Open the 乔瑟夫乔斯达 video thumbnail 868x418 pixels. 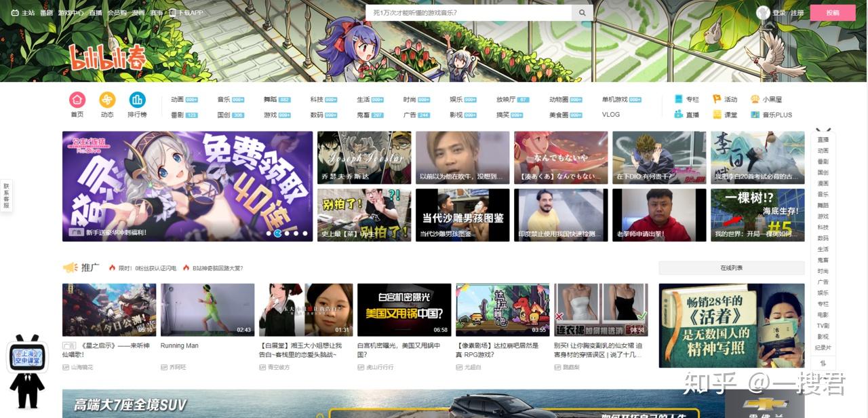pos(364,157)
